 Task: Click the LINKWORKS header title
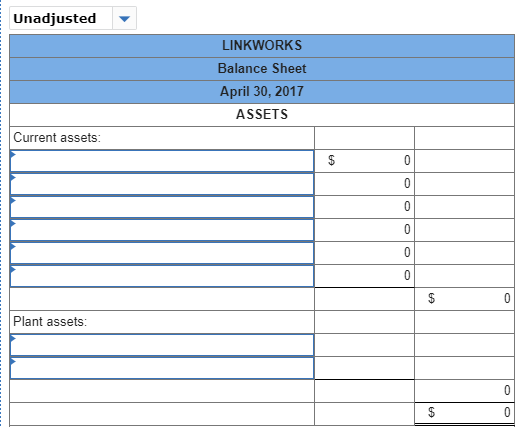262,46
